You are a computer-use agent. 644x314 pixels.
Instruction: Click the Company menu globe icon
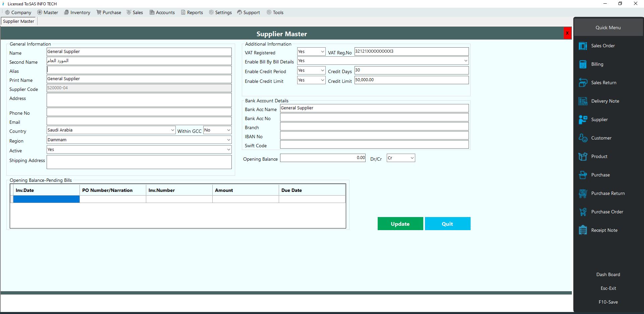pos(7,12)
